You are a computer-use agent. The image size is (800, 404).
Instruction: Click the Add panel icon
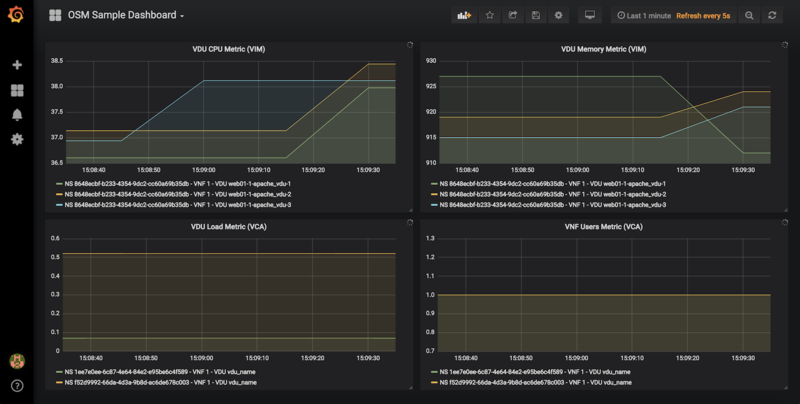pos(463,16)
